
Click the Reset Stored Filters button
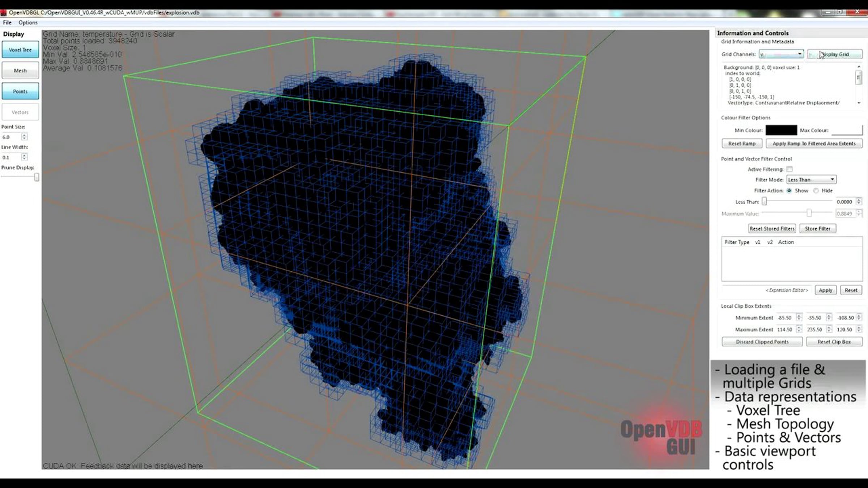[x=772, y=228]
